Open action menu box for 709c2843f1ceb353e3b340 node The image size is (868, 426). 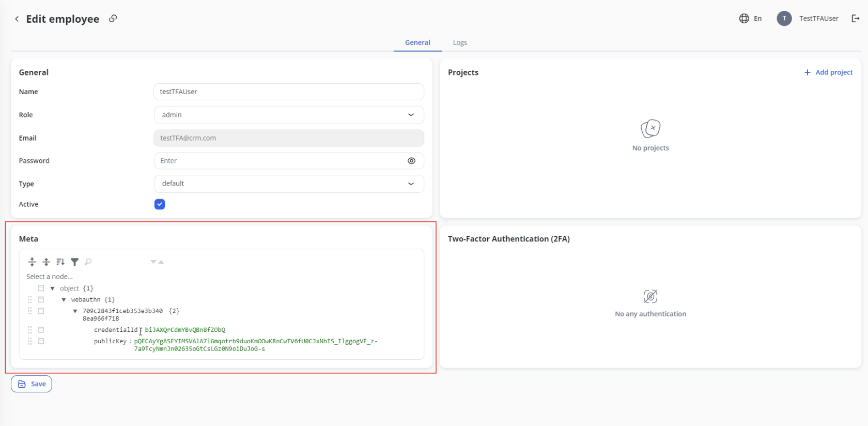(41, 311)
